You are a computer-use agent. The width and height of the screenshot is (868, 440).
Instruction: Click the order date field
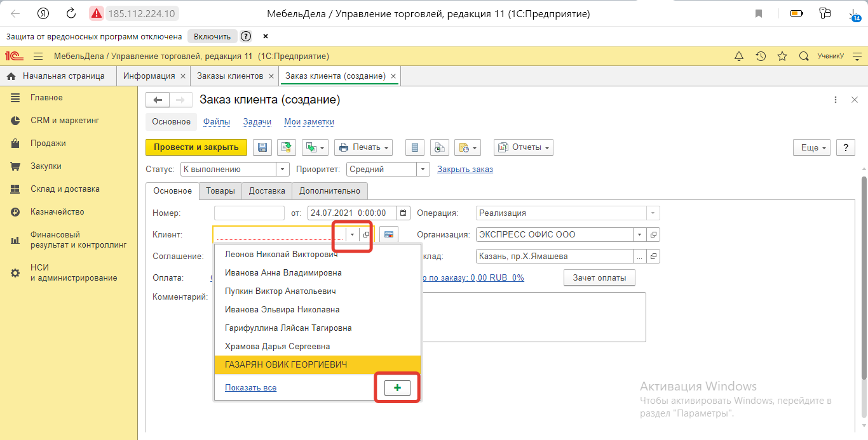pos(353,213)
